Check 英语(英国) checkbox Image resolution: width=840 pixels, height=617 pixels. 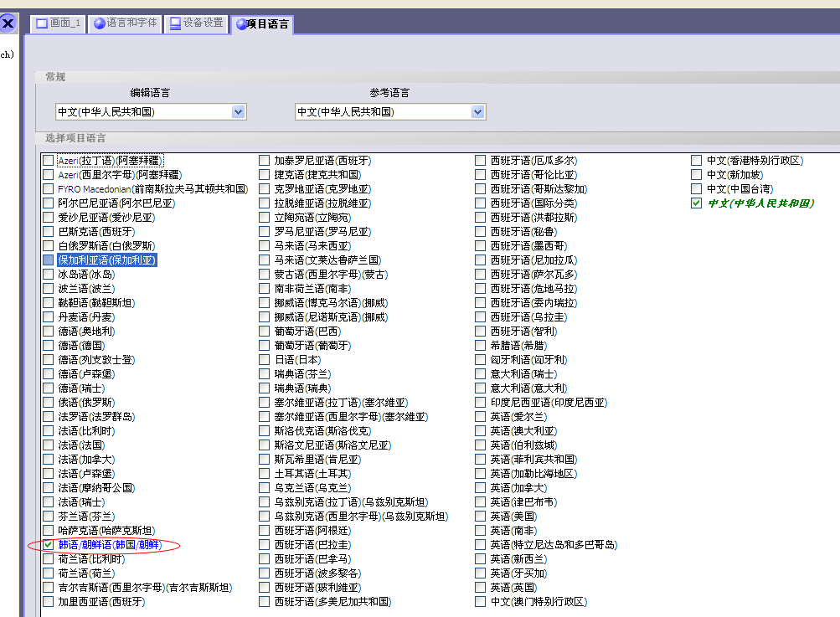[x=481, y=588]
